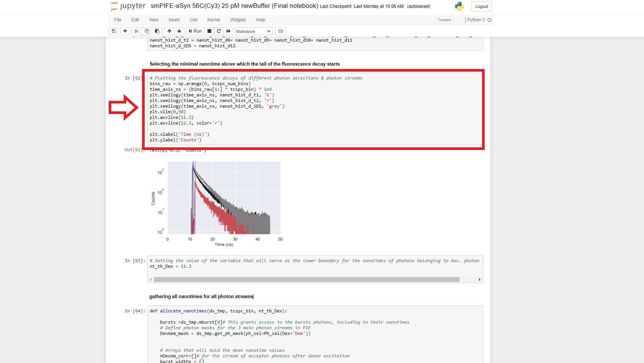The width and height of the screenshot is (644, 363).
Task: Click the In [62] cell prompt
Action: [x=133, y=78]
